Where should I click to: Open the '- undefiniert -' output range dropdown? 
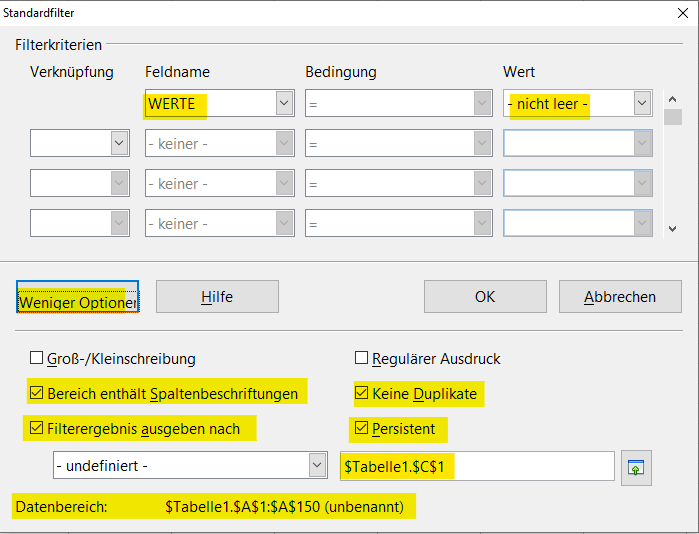tap(317, 466)
